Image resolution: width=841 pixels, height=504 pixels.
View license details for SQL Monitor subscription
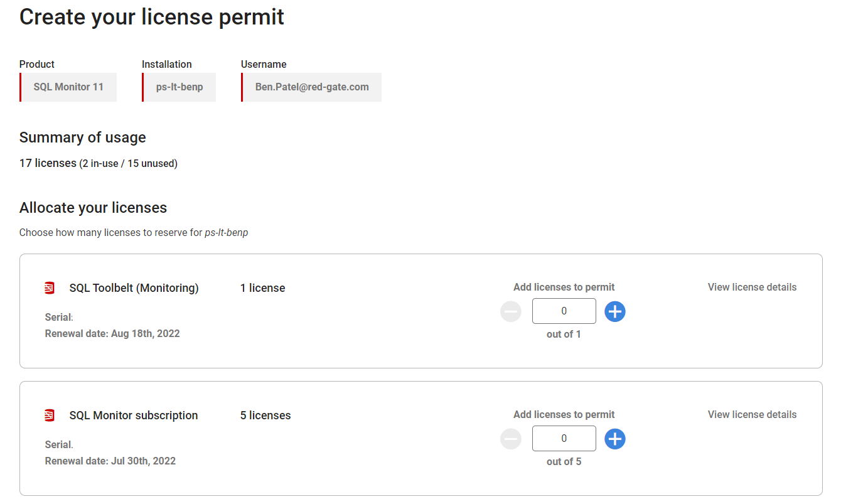[x=752, y=415]
